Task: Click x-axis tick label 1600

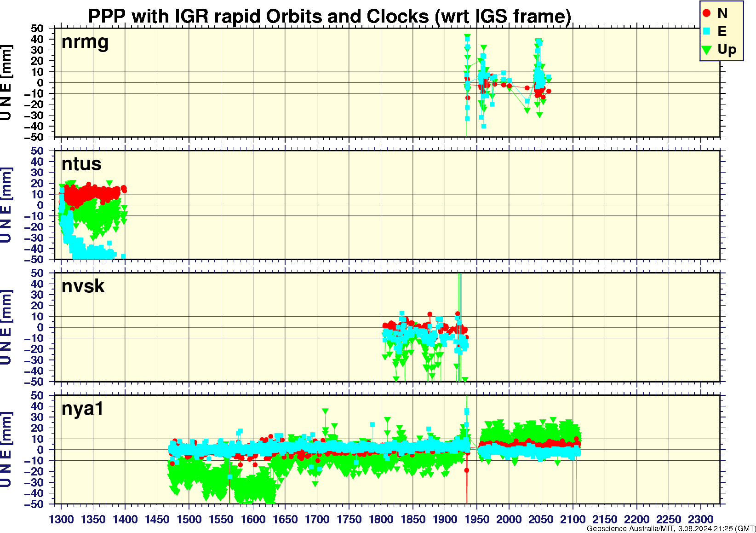Action: [253, 519]
